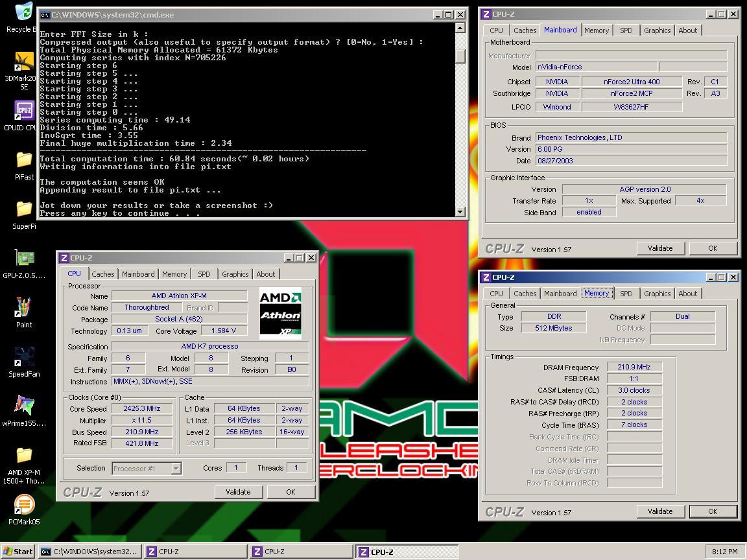
Task: Click the nForce2 Ultra 400 chipset field
Action: click(x=632, y=82)
